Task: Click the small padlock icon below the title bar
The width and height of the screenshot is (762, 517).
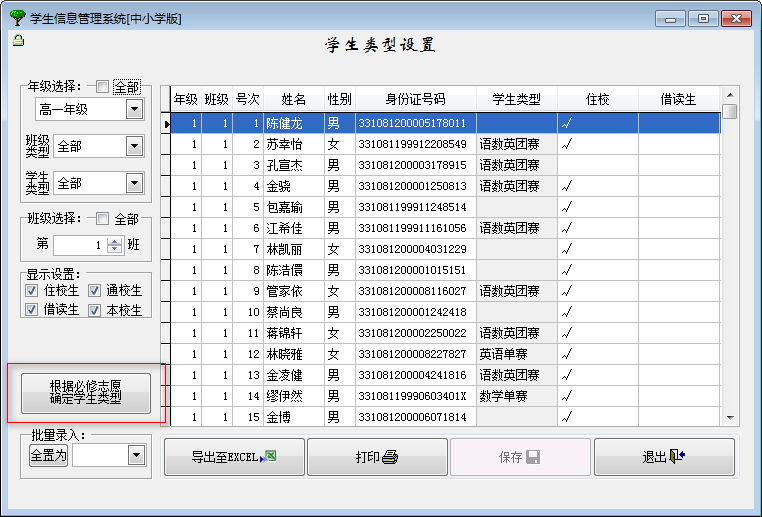Action: (17, 41)
